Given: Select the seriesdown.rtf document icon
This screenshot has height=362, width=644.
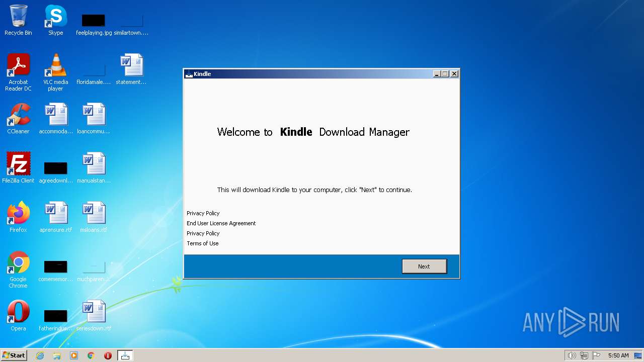Looking at the screenshot, I should coord(94,316).
